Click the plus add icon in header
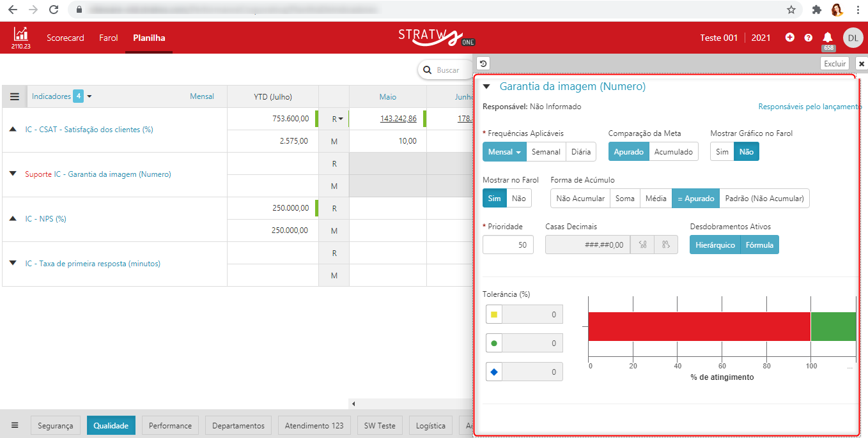 click(x=790, y=38)
